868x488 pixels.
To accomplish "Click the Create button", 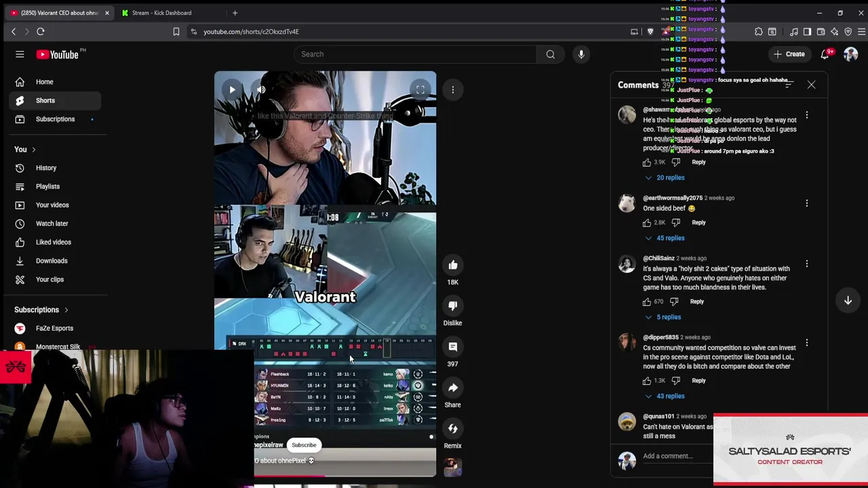I will coord(788,54).
